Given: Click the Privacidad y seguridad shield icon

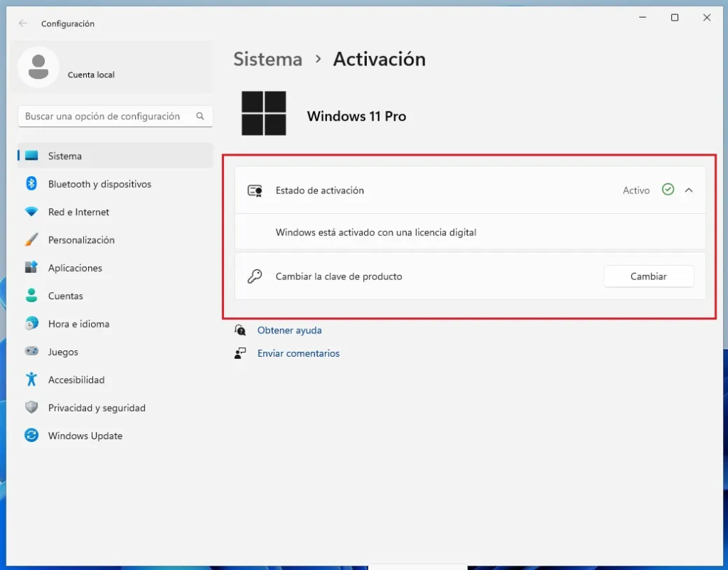Looking at the screenshot, I should pos(31,407).
